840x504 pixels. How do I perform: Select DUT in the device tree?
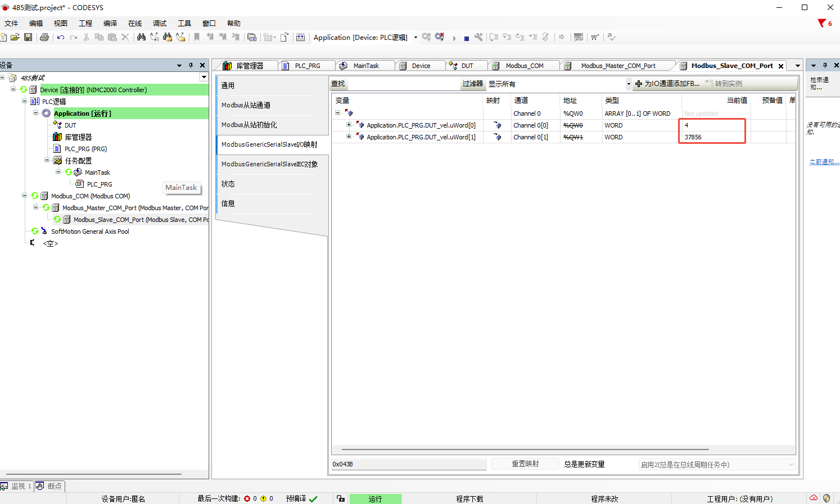(x=70, y=125)
